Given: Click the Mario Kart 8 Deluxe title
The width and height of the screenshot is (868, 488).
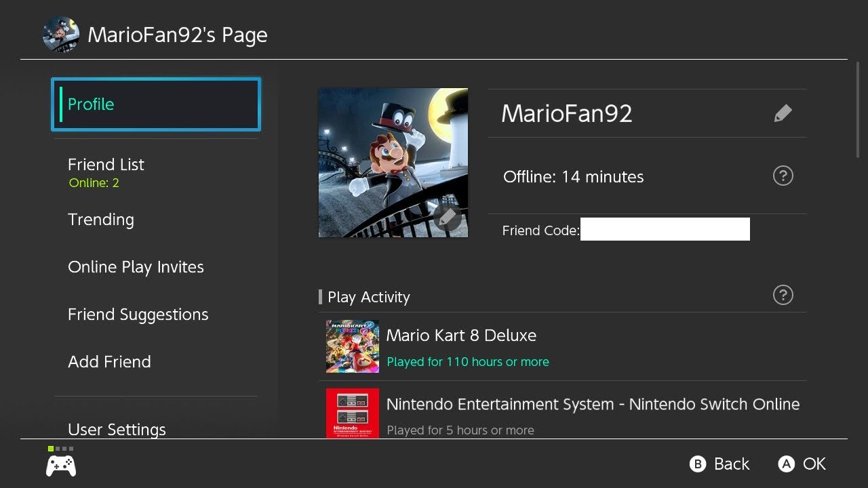Looking at the screenshot, I should coord(461,335).
